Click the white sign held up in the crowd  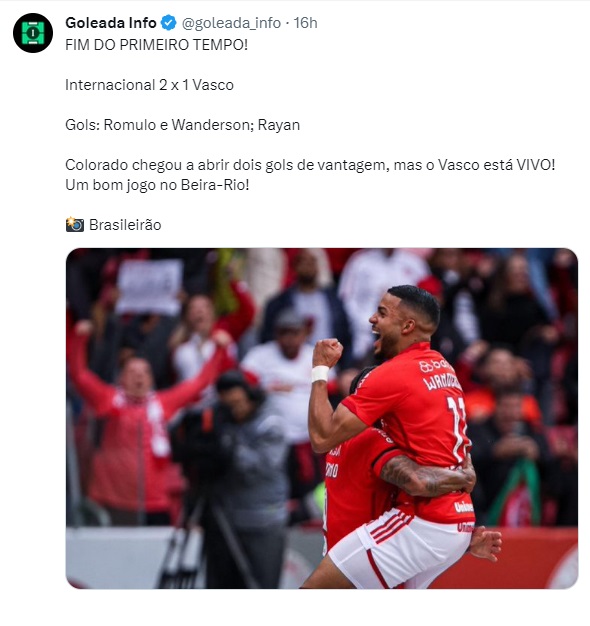pyautogui.click(x=149, y=286)
